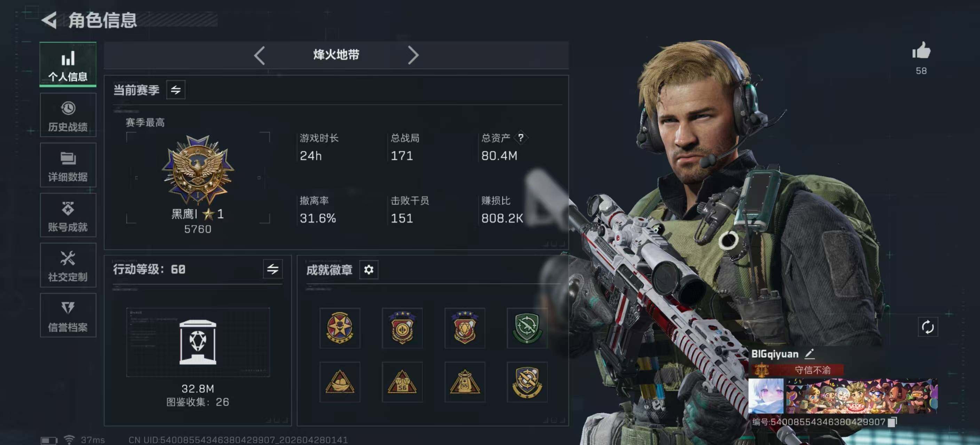Toggle the 当前赛季 season switch button
The image size is (980, 445).
pos(176,90)
